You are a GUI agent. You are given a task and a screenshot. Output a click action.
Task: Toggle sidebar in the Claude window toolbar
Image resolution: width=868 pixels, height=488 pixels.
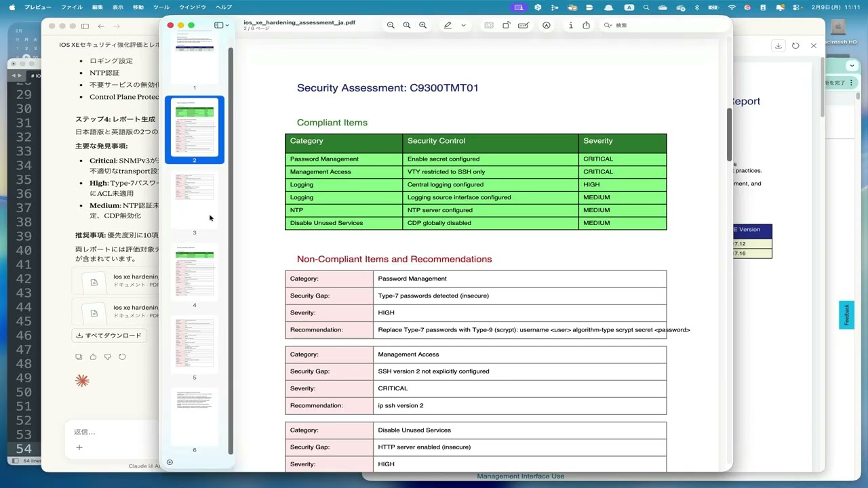pyautogui.click(x=85, y=26)
